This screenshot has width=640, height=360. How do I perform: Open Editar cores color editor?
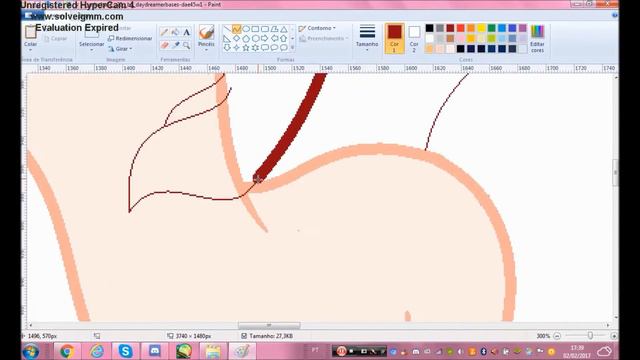click(537, 38)
